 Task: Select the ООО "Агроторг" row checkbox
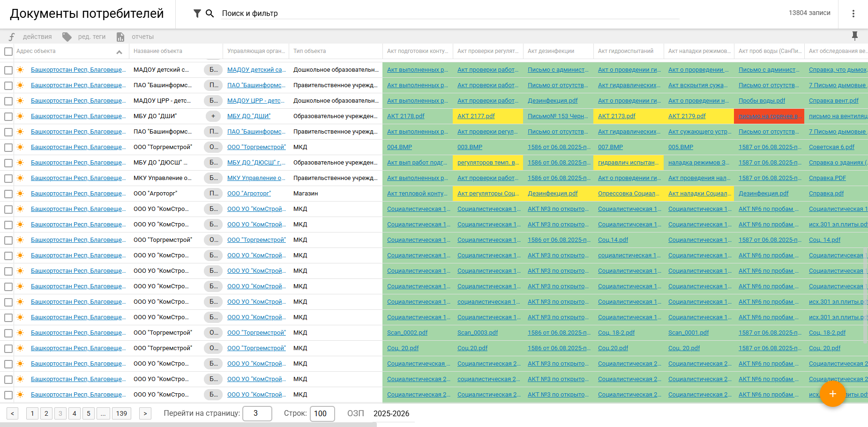[x=8, y=194]
